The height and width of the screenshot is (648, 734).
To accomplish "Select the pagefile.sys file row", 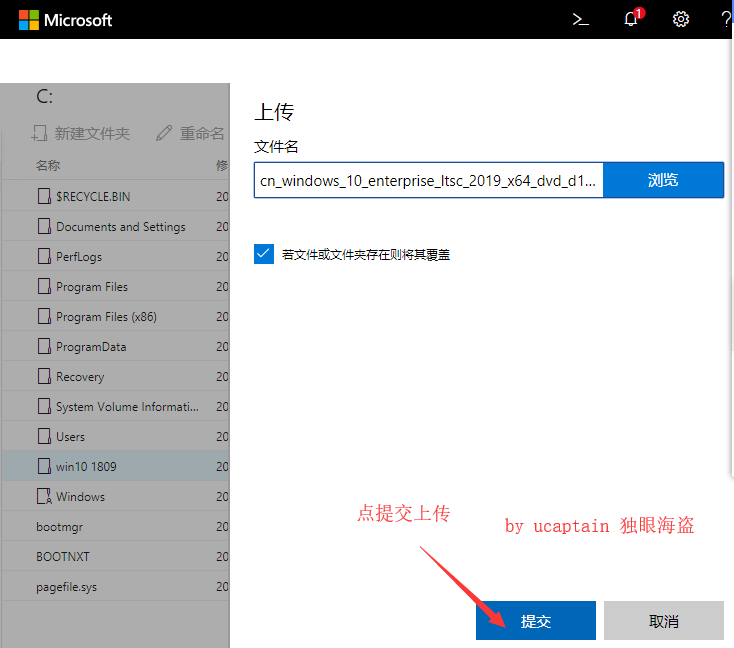I will (115, 586).
